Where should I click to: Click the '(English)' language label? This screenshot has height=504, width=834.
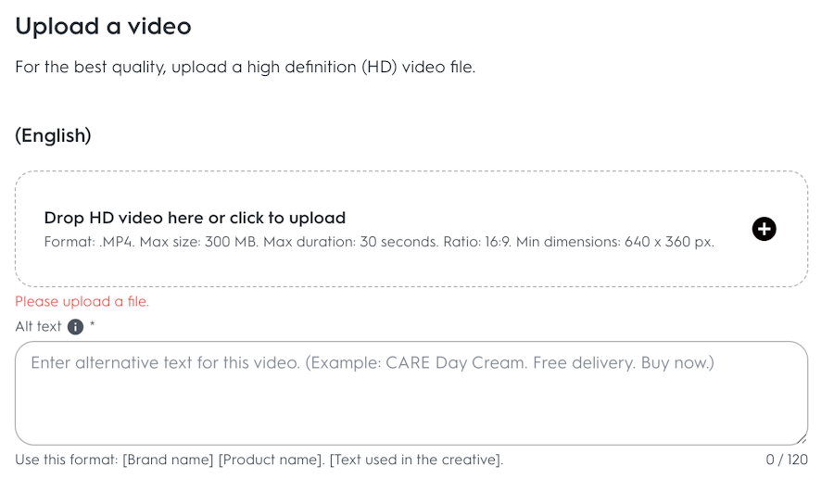(53, 135)
